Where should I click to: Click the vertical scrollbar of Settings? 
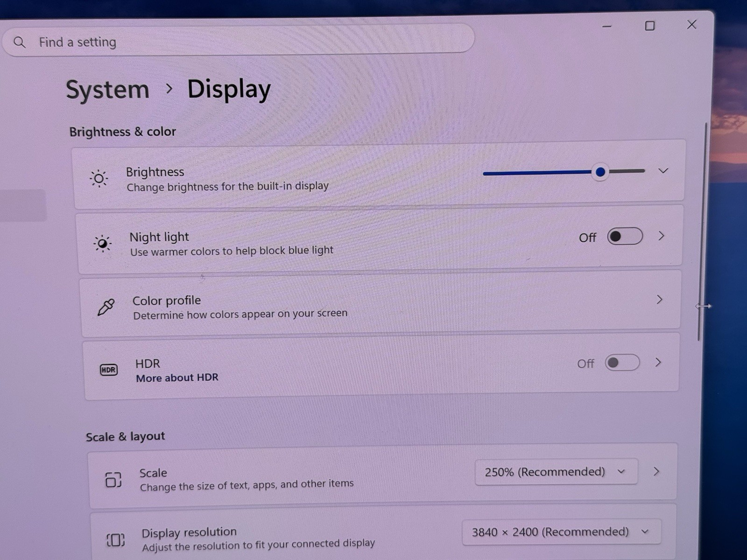tap(702, 231)
